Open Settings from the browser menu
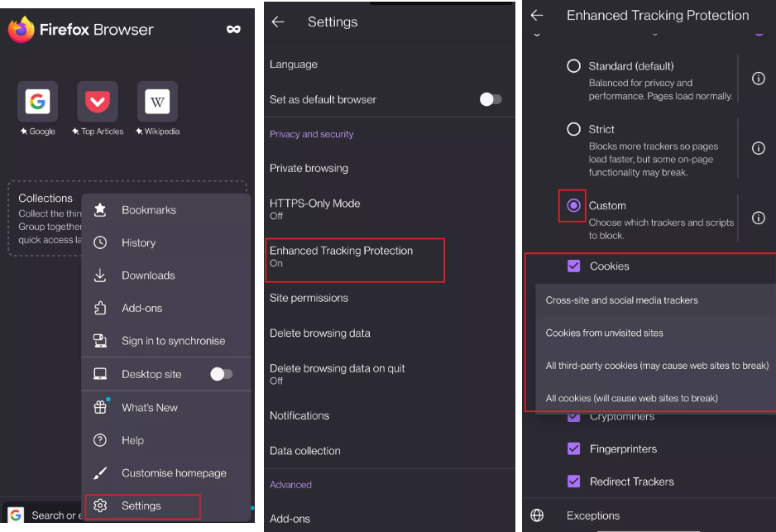Screen dimensions: 776x532 click(x=166, y=506)
